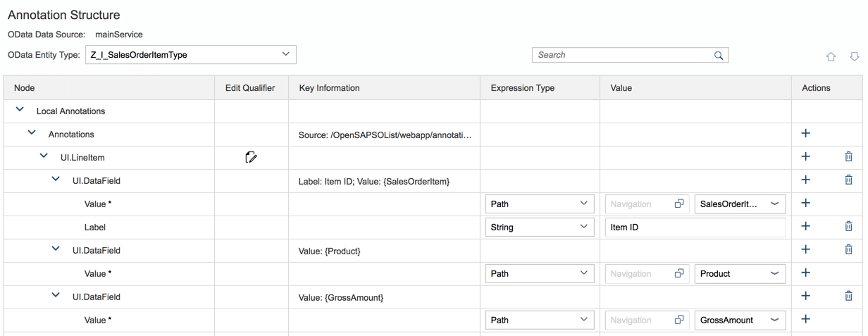Click the move down arrow icon
This screenshot has width=868, height=336.
click(854, 56)
